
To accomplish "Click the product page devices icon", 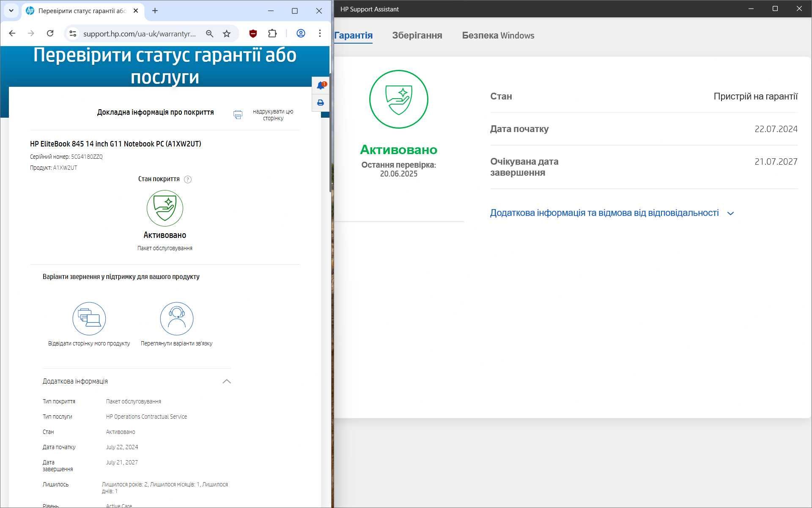I will click(x=89, y=319).
